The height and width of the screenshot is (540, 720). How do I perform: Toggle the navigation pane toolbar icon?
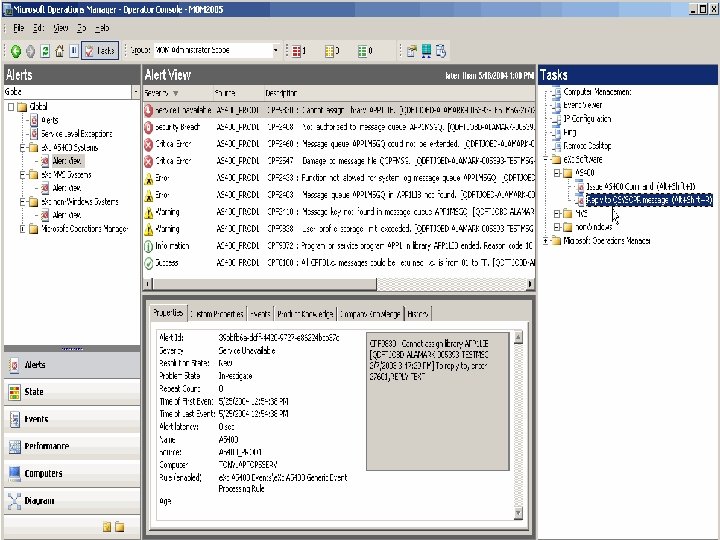73,51
